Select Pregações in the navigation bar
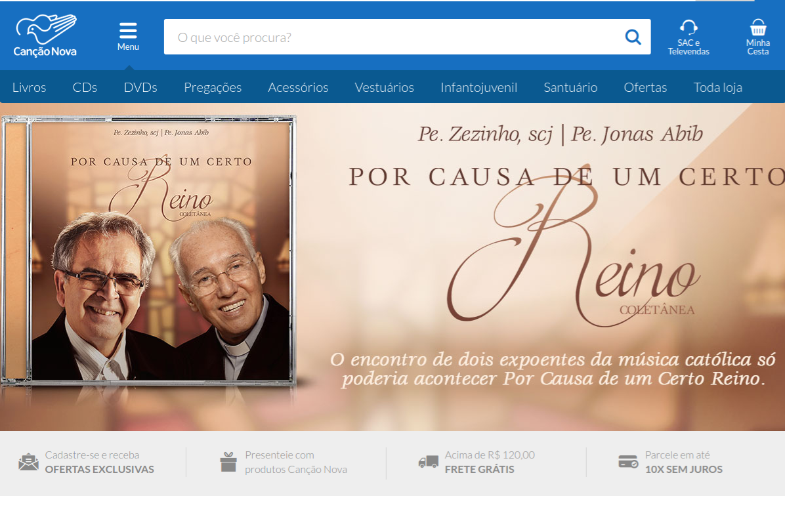The height and width of the screenshot is (532, 785). tap(213, 88)
